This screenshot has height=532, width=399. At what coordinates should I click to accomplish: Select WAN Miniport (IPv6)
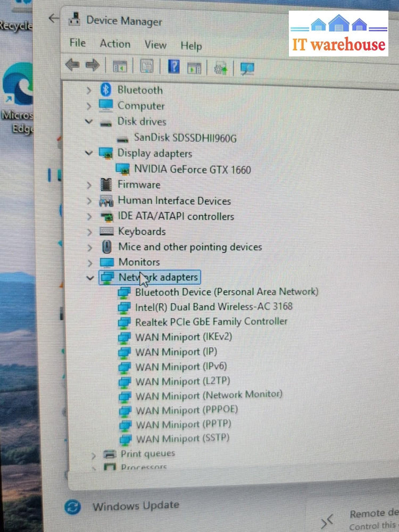(x=181, y=367)
